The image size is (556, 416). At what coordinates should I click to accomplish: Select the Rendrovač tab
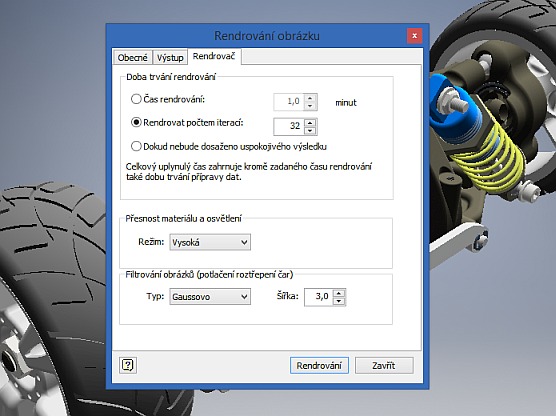tap(214, 56)
